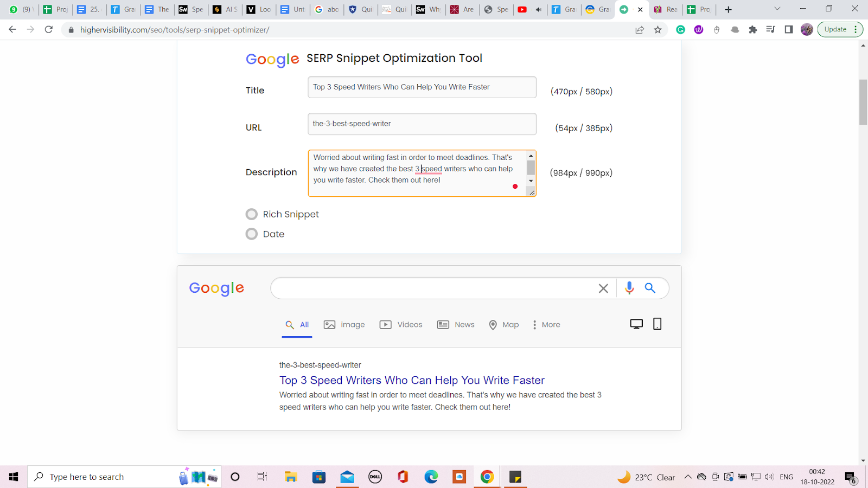Open the Grammarly extension icon
Screen dimensions: 868x488
click(x=680, y=29)
